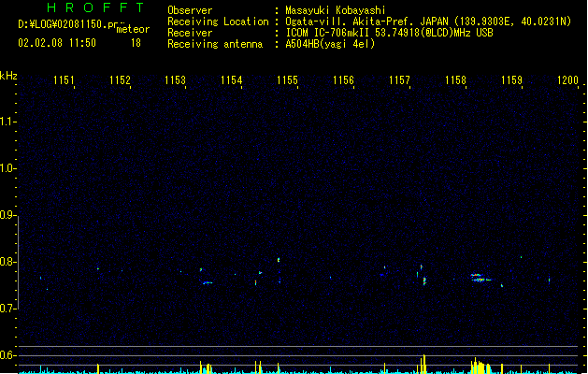Click the 1154 time axis label
588x374 pixels.
[232, 80]
